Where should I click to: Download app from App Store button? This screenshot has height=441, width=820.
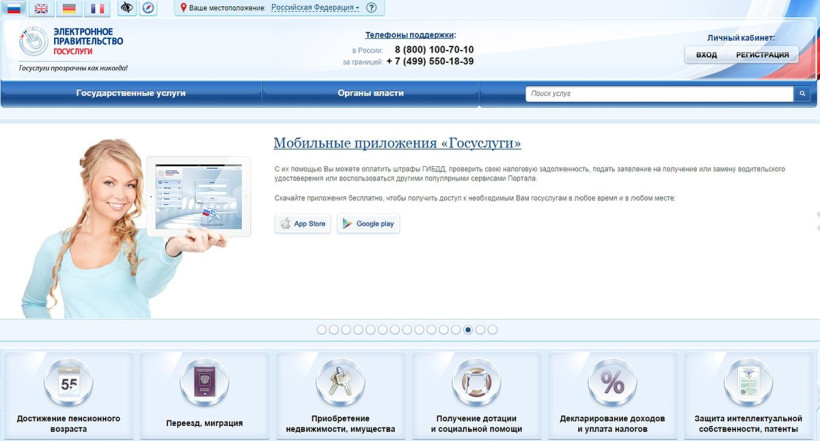[x=303, y=224]
